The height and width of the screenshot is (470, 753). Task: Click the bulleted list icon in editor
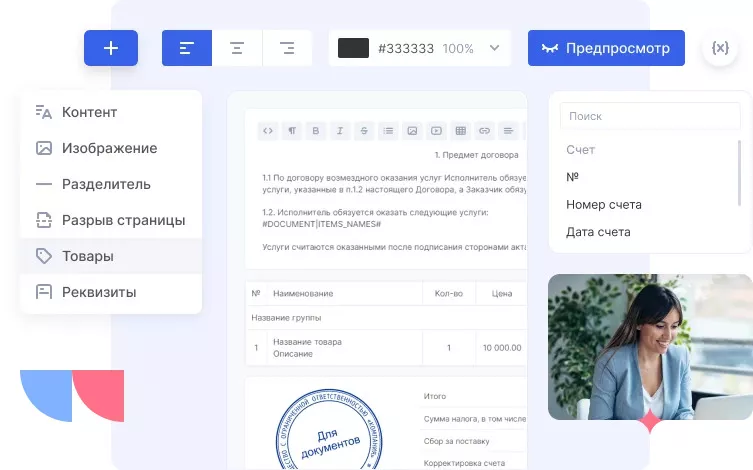tap(388, 130)
